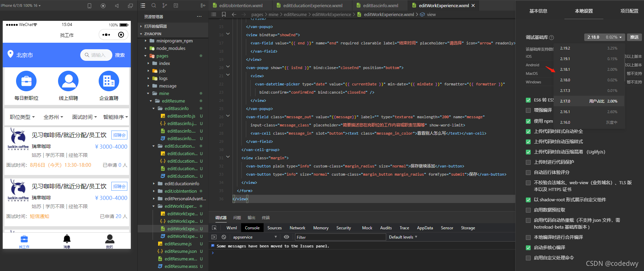Toggle 上传代码时自动压缩样式 checkbox
Screen dimensions: 644x271
[528, 141]
